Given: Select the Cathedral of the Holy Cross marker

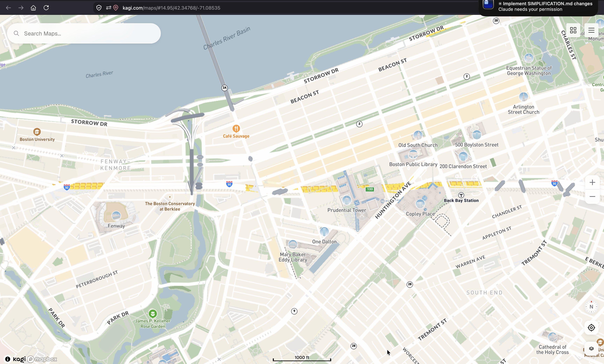Looking at the screenshot, I should coord(552,337).
